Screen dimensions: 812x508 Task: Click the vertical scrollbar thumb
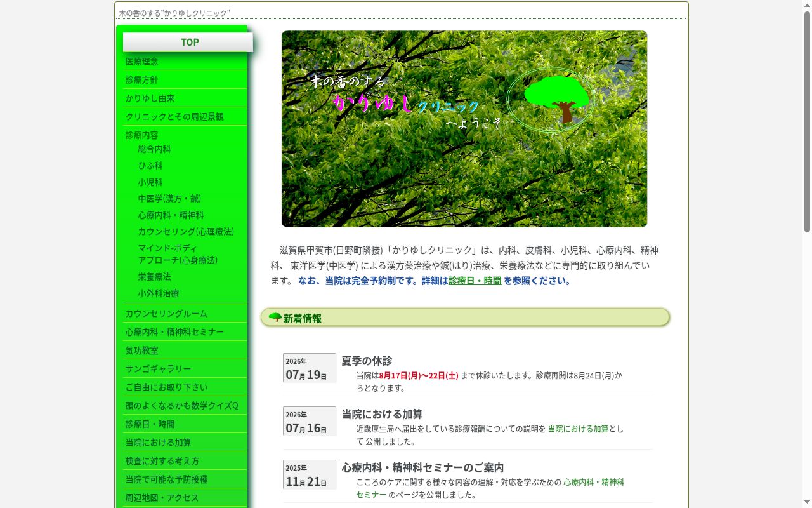807,121
